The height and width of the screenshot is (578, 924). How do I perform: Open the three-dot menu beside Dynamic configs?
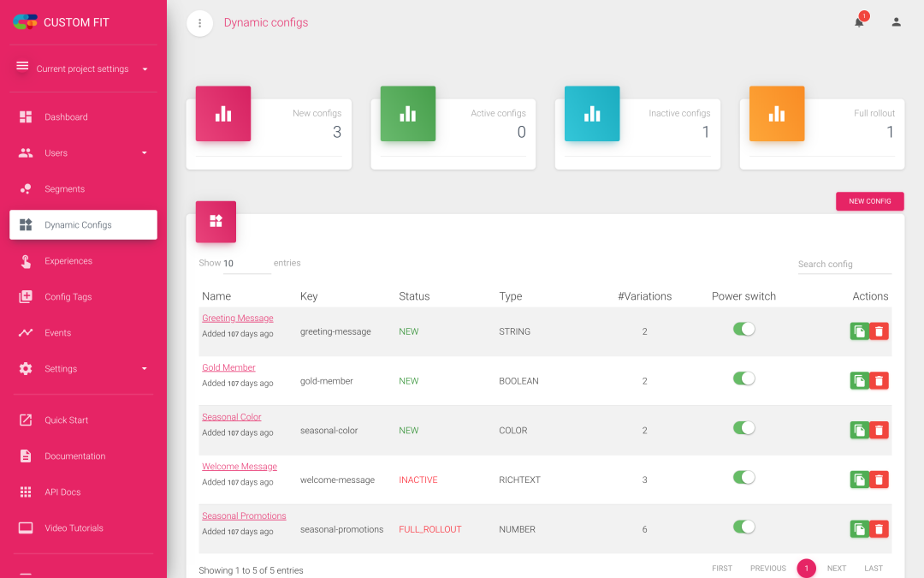pos(199,23)
